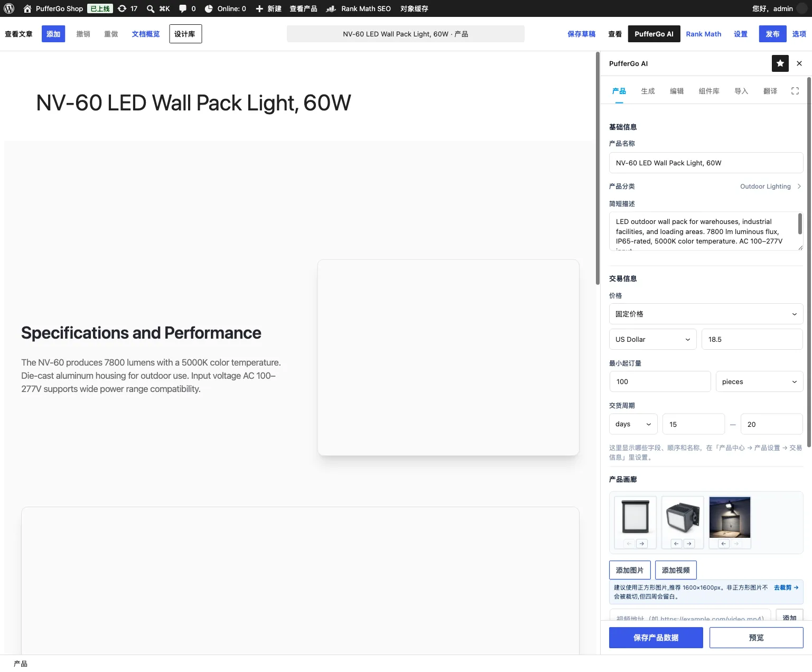Open the days lead time unit dropdown
The image size is (812, 672).
(x=633, y=424)
